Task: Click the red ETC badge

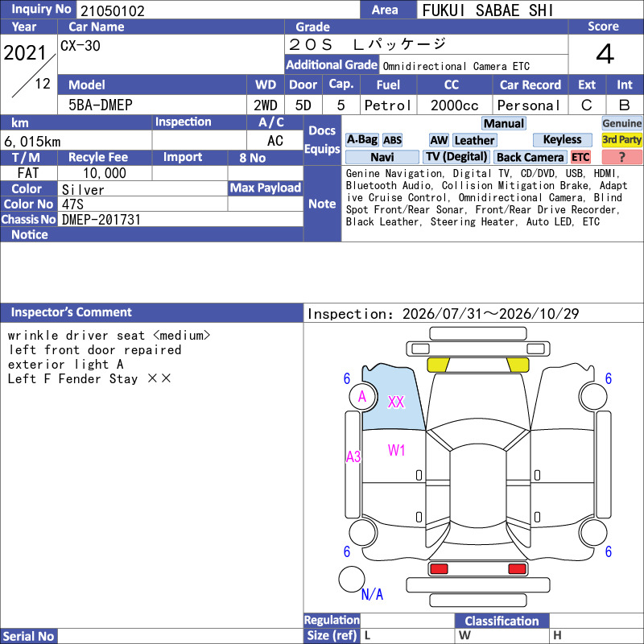Action: [580, 157]
